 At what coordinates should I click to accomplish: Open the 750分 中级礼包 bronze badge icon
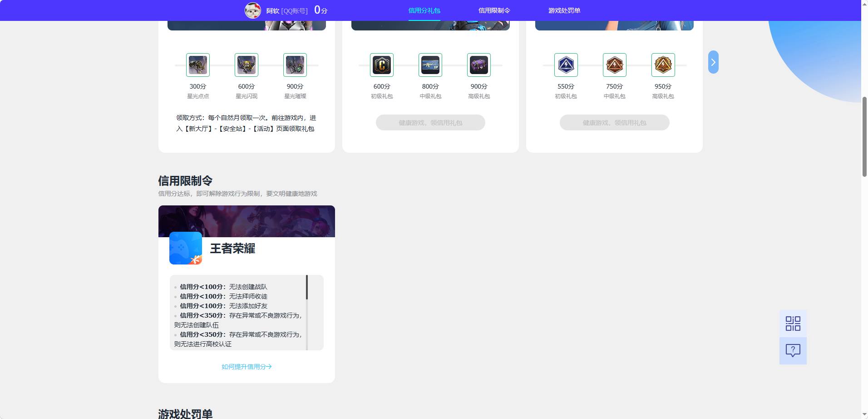coord(615,65)
